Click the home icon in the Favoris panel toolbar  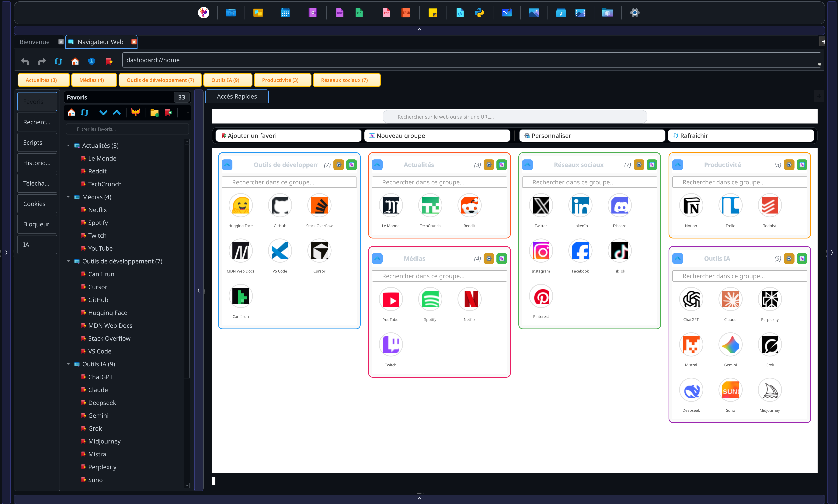click(71, 113)
